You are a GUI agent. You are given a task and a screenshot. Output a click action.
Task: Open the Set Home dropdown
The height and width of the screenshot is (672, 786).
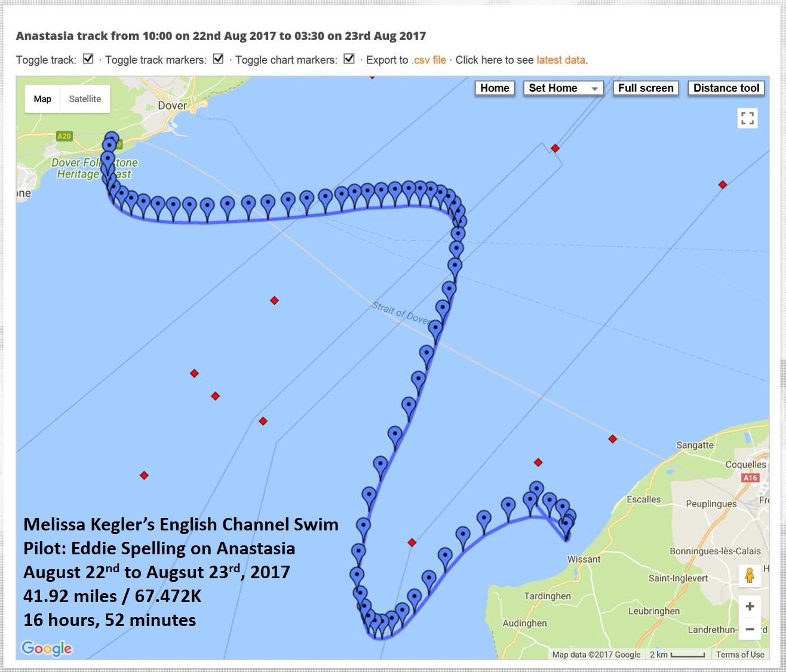[x=563, y=88]
